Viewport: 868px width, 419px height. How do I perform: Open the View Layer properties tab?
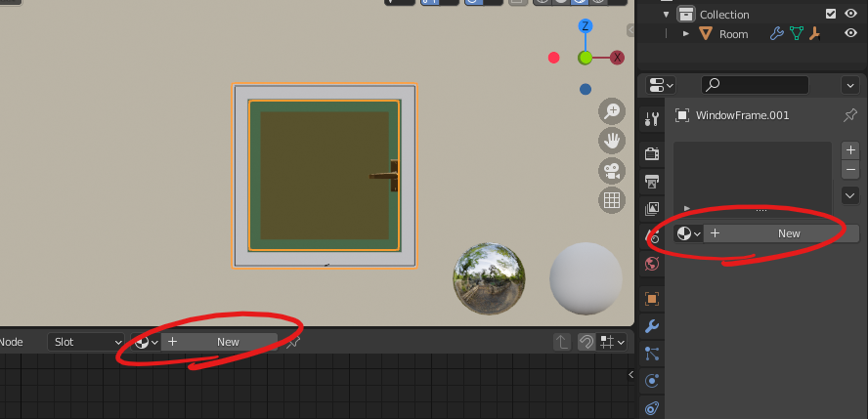[x=652, y=208]
